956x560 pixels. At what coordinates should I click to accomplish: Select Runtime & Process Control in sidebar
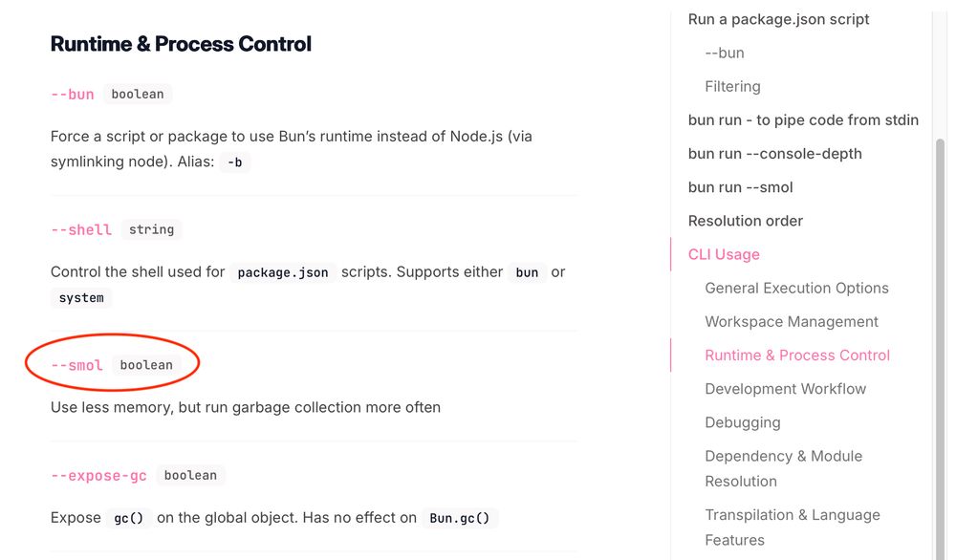tap(797, 355)
